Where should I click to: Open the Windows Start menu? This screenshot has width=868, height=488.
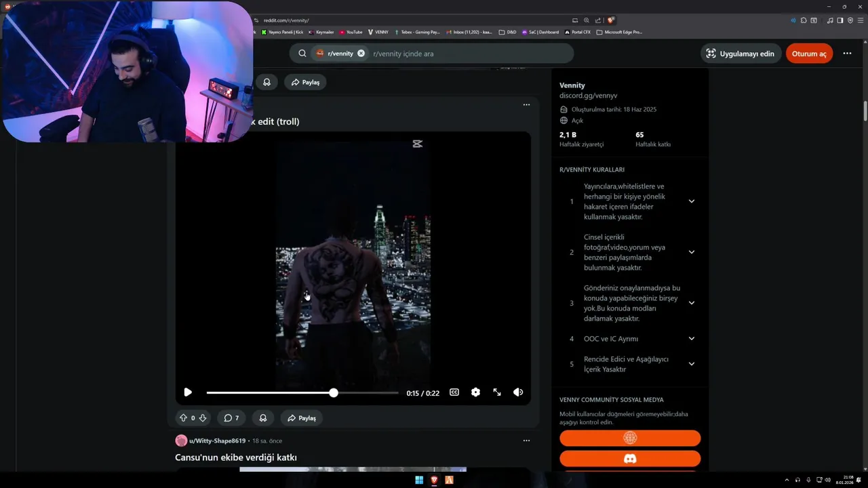point(419,480)
